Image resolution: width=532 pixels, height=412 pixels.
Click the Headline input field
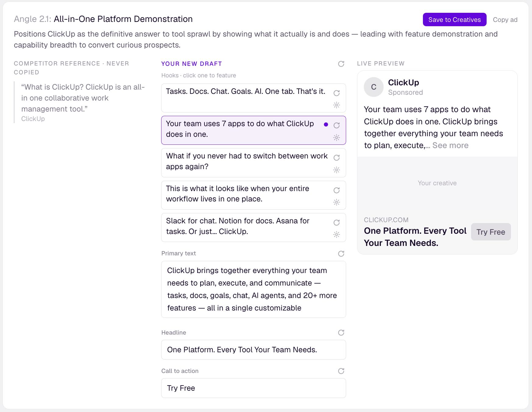pyautogui.click(x=254, y=350)
